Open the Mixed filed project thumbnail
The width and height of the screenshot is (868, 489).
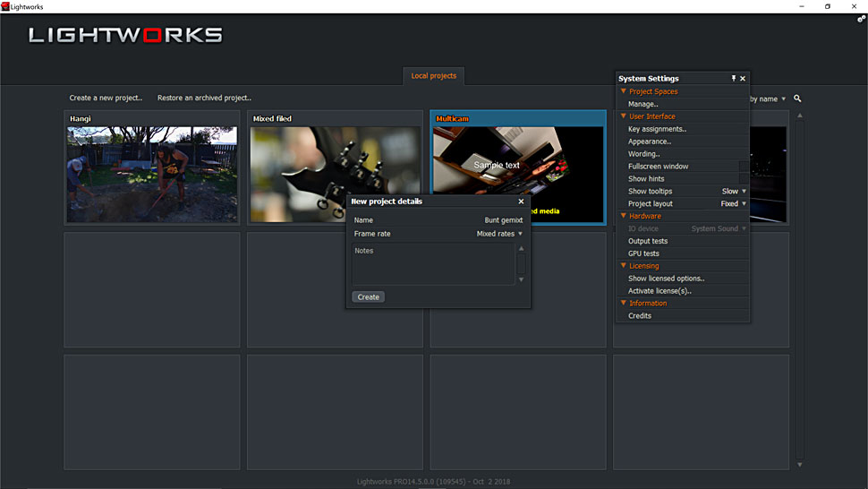pos(335,175)
